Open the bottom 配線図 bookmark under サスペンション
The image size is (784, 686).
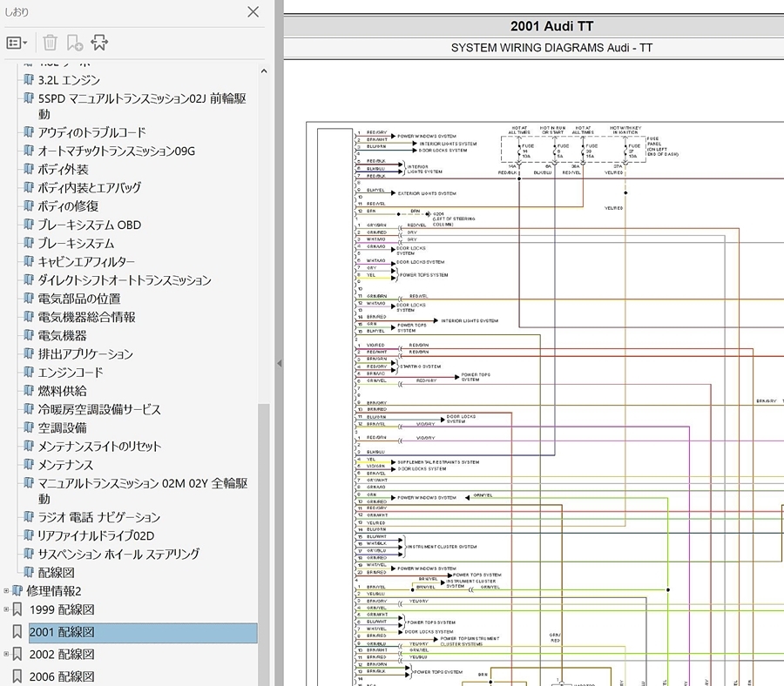pyautogui.click(x=56, y=573)
